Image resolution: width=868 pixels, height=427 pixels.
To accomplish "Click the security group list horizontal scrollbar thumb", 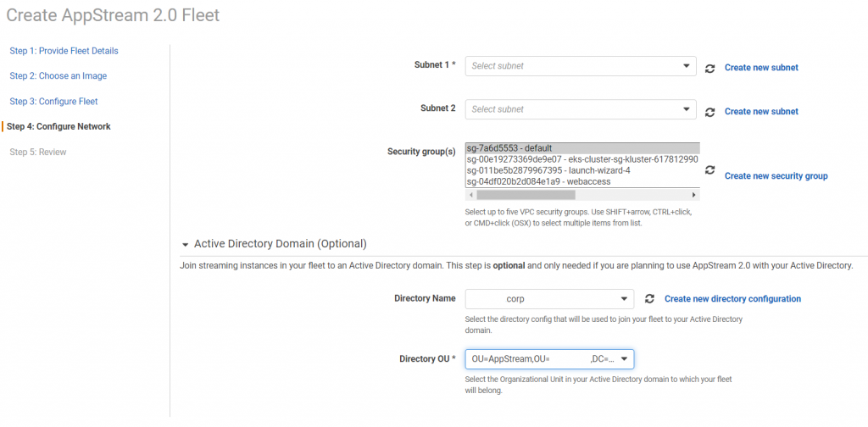I will pos(526,195).
